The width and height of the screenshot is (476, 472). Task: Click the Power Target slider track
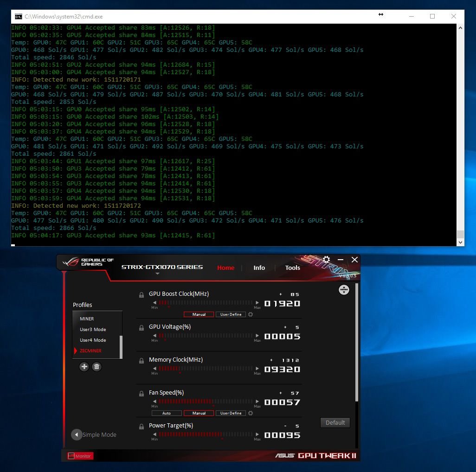(x=206, y=434)
